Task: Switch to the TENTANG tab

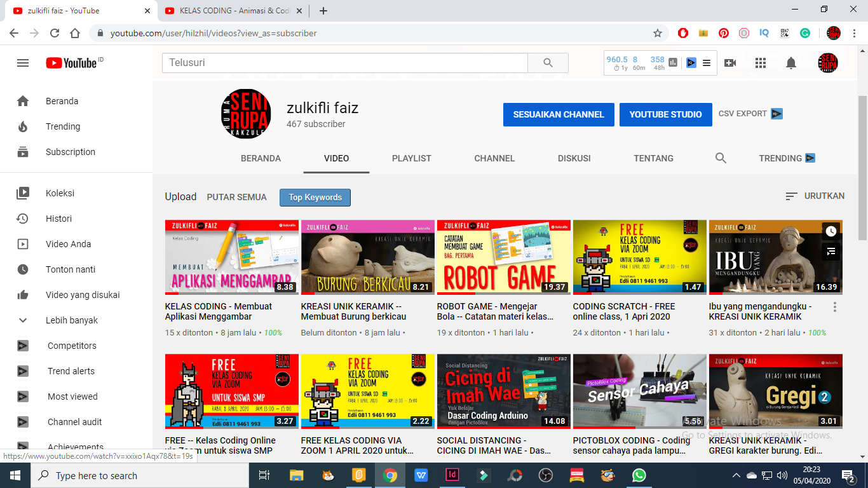Action: pyautogui.click(x=653, y=158)
